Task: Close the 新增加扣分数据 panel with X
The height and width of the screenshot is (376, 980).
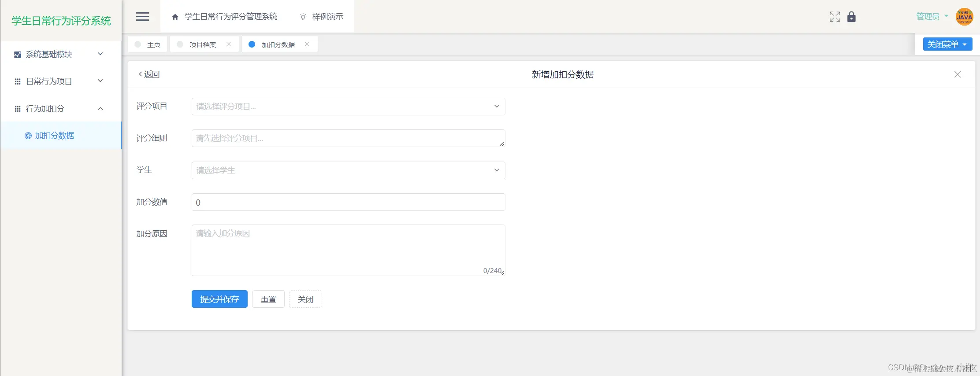Action: pyautogui.click(x=958, y=74)
